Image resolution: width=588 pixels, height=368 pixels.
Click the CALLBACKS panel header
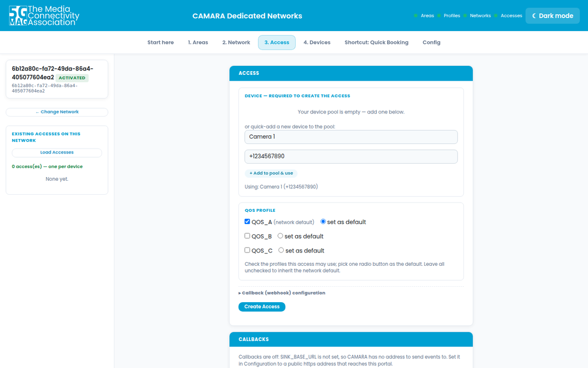click(x=351, y=339)
